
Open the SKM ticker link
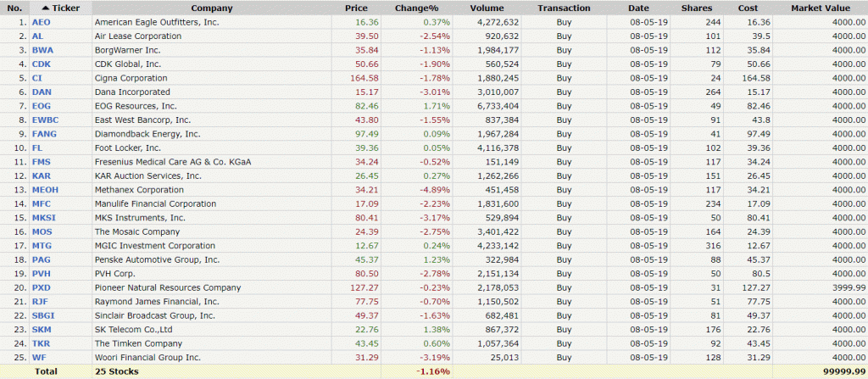42,330
